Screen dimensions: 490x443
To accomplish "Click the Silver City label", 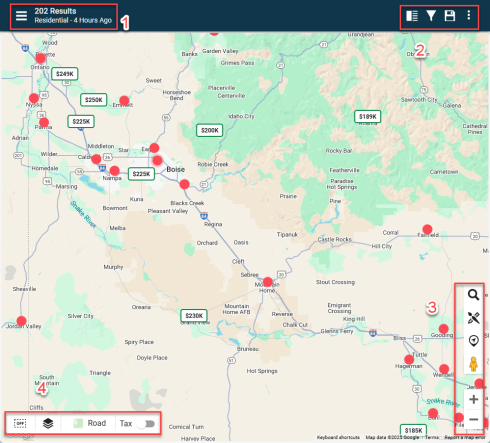I will pyautogui.click(x=81, y=316).
